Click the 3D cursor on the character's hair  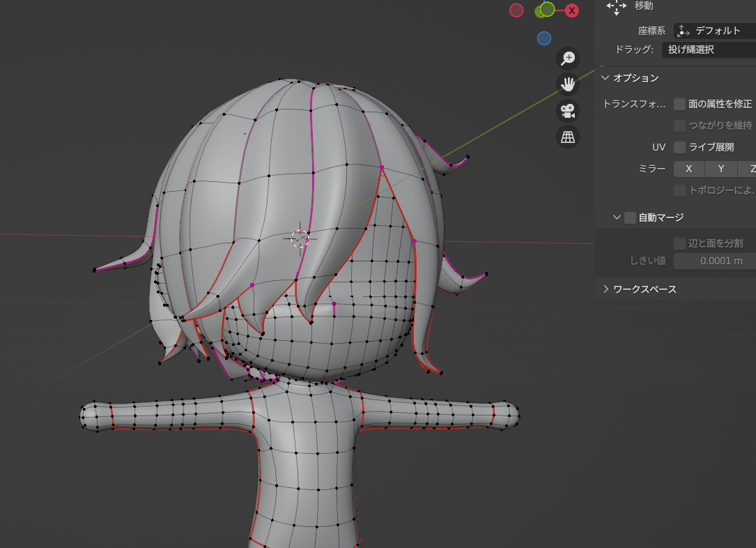coord(300,238)
